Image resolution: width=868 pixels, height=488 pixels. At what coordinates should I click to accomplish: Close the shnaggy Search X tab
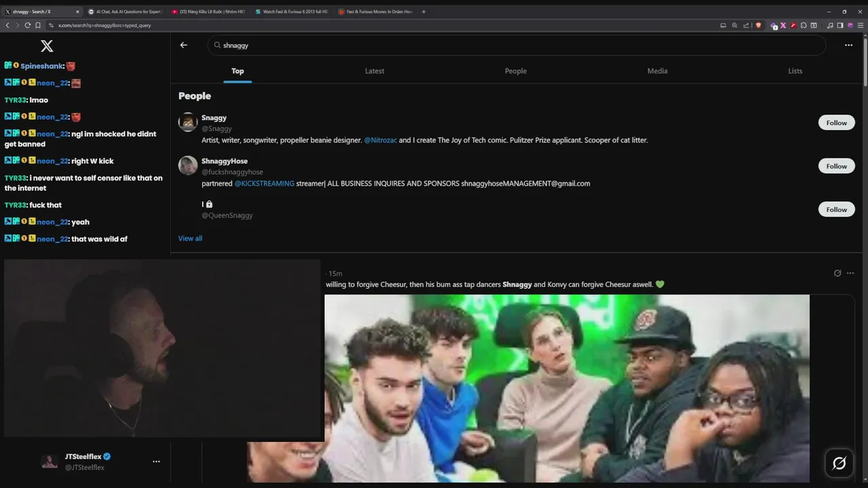[77, 12]
